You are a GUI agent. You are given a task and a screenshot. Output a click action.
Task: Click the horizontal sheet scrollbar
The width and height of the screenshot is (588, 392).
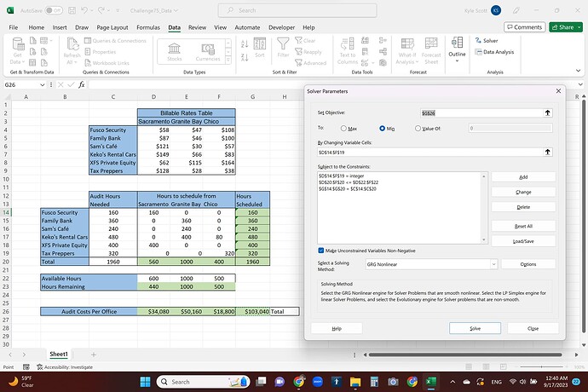[x=465, y=355]
